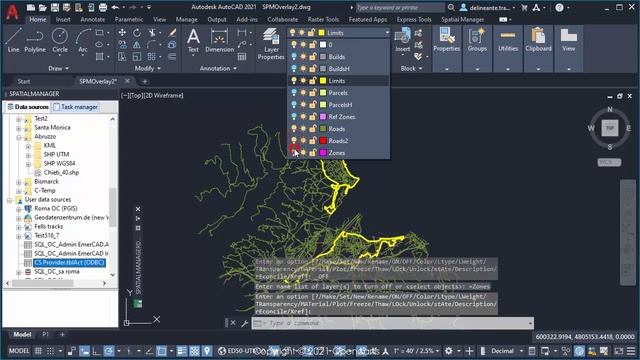Click the command line customize wrench

(x=244, y=323)
